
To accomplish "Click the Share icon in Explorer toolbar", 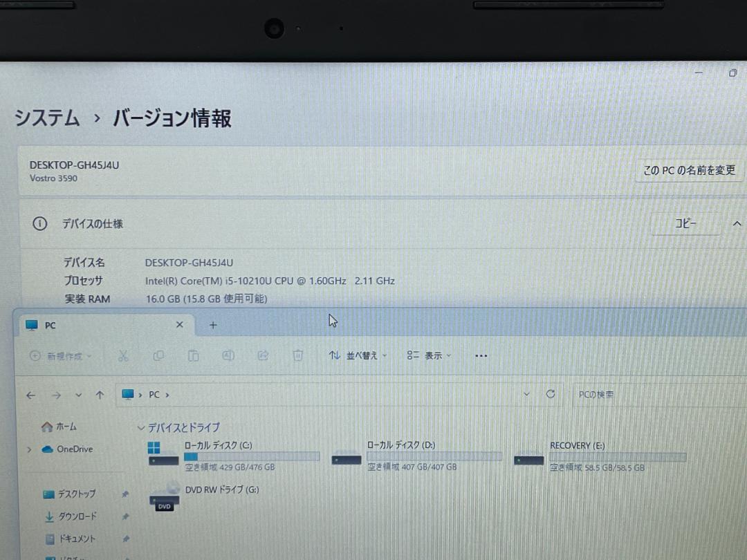I will pyautogui.click(x=263, y=355).
